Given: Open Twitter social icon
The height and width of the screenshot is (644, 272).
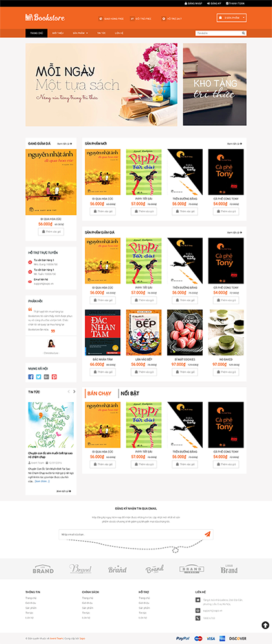Looking at the screenshot, I should point(39,377).
